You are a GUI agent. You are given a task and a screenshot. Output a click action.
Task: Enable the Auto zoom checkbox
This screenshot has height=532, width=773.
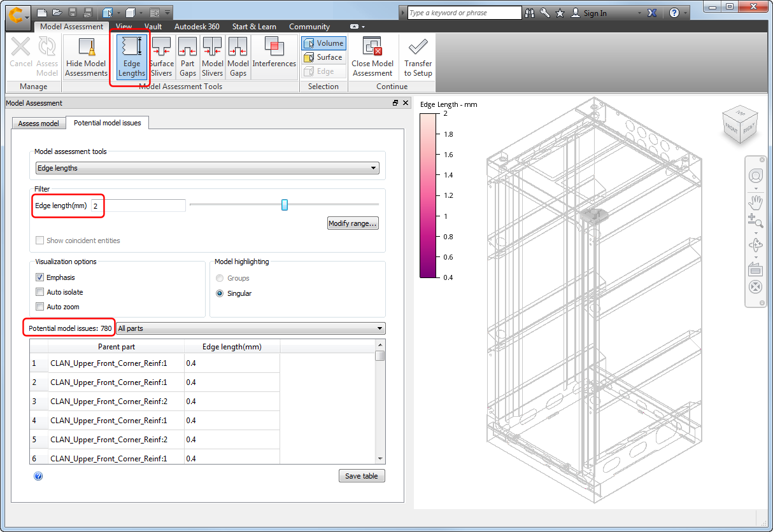click(40, 307)
